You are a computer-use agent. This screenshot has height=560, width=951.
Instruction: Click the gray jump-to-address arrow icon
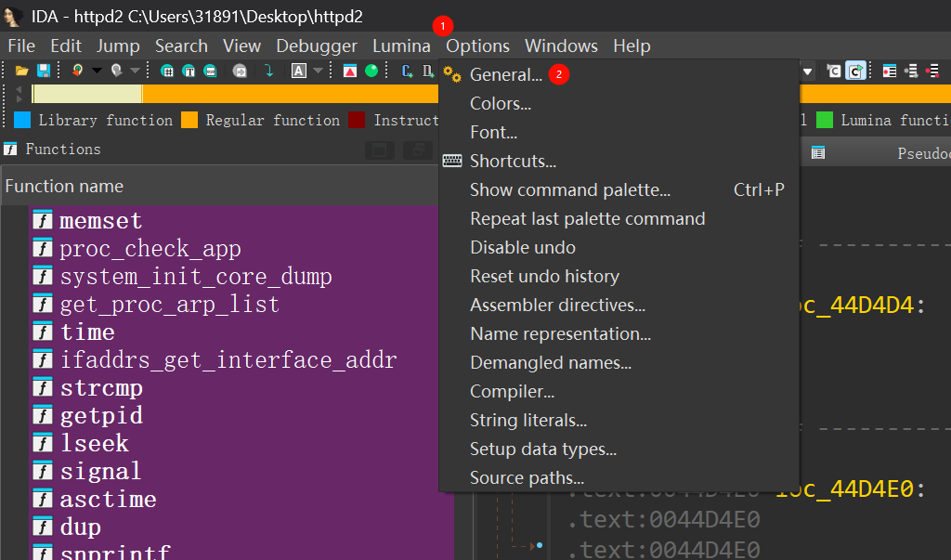[x=241, y=71]
